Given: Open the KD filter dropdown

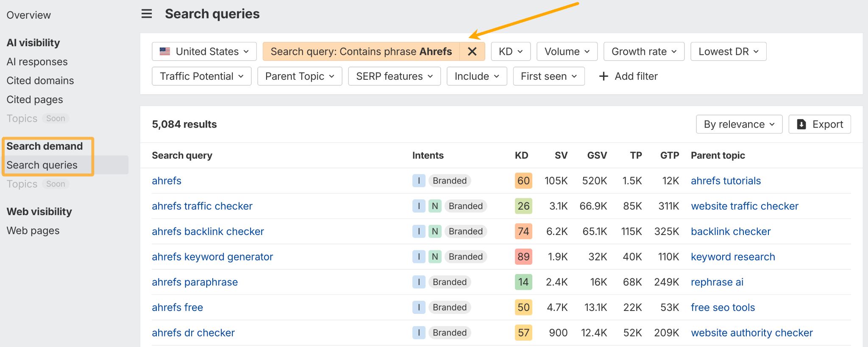Looking at the screenshot, I should pos(510,52).
